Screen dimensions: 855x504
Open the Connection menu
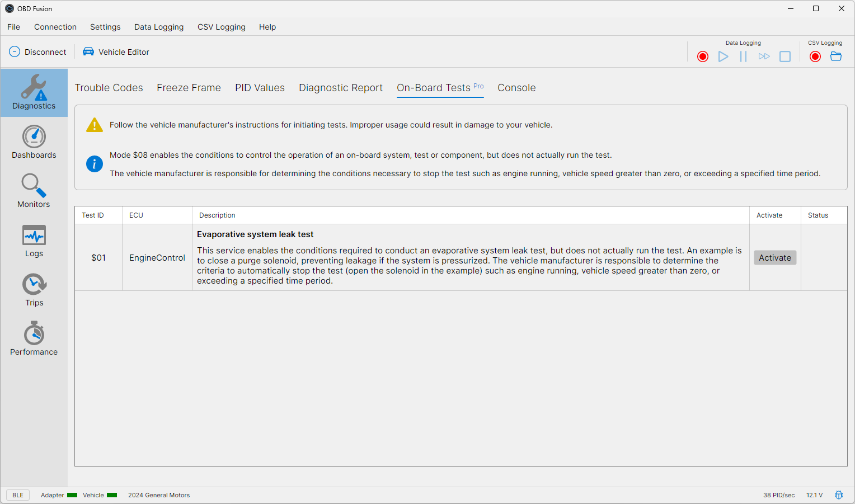click(55, 27)
